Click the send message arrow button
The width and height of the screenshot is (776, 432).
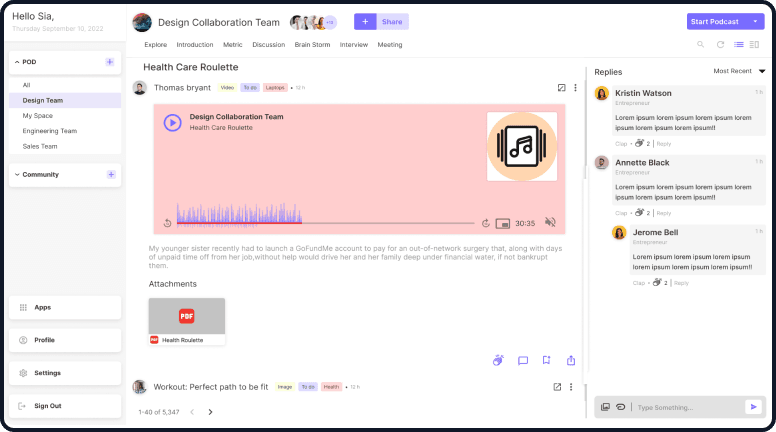[752, 407]
